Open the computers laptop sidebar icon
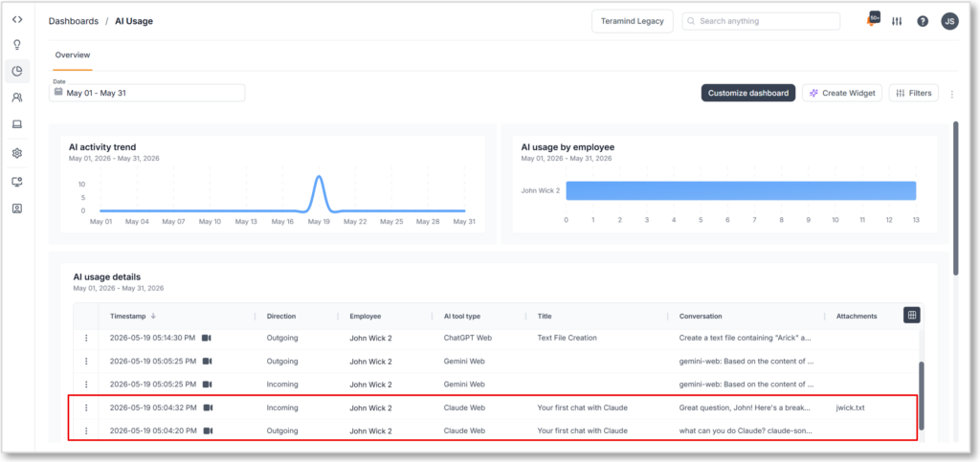This screenshot has width=980, height=462. (17, 124)
